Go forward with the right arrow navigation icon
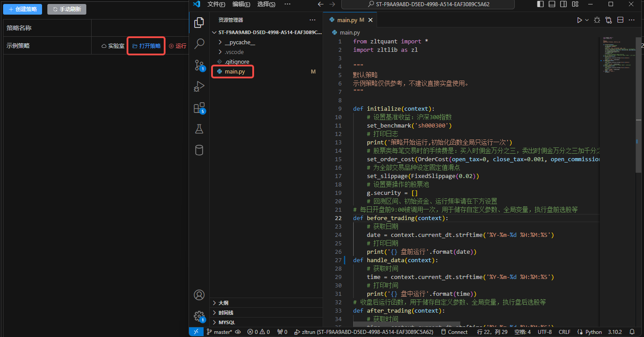The image size is (644, 337). pyautogui.click(x=332, y=4)
